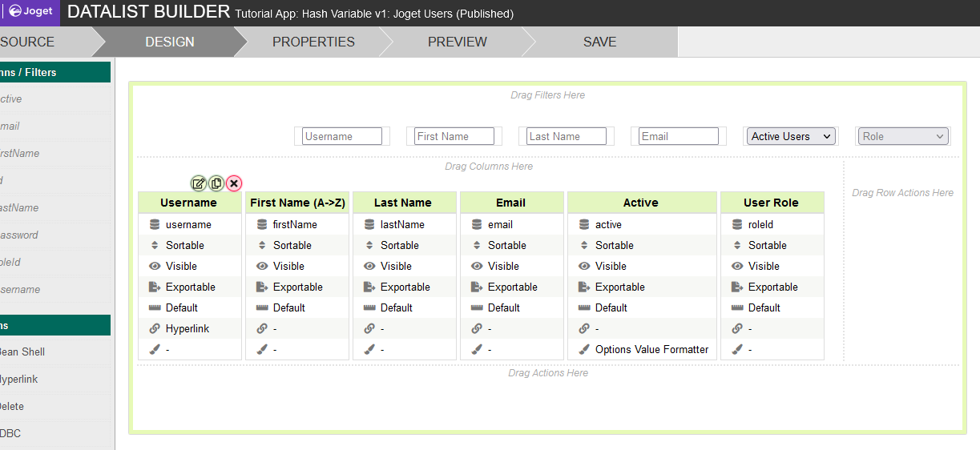Click the Username filter text field
The width and height of the screenshot is (980, 450).
[342, 137]
